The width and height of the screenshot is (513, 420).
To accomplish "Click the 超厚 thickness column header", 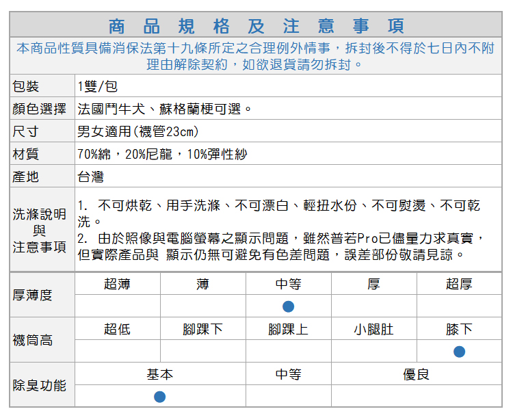I will [459, 284].
